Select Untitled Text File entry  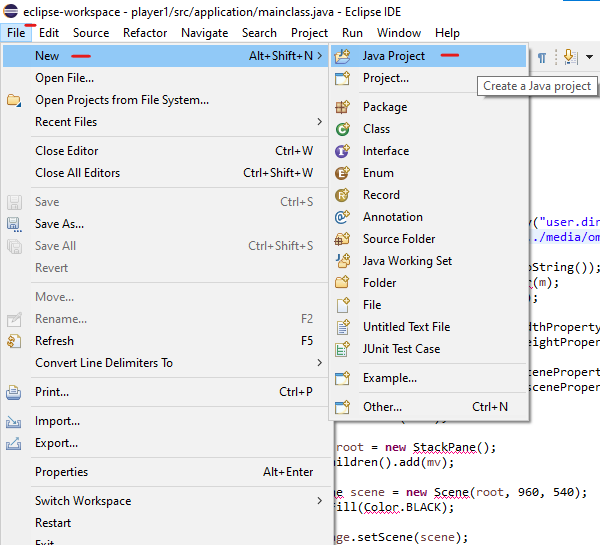click(429, 327)
